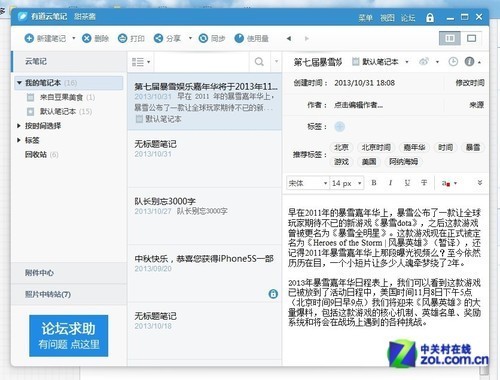500x380 pixels.
Task: Switch to three-column layout view
Action: coord(450,38)
